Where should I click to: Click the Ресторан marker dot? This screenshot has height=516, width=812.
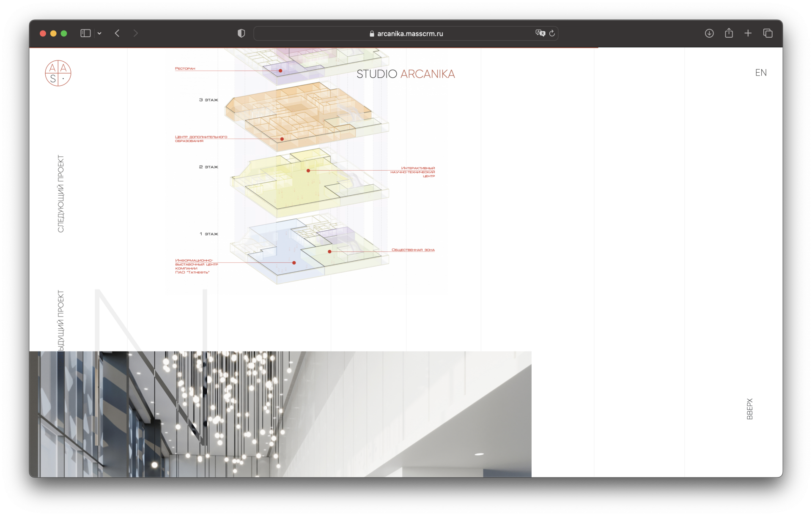[x=280, y=71]
